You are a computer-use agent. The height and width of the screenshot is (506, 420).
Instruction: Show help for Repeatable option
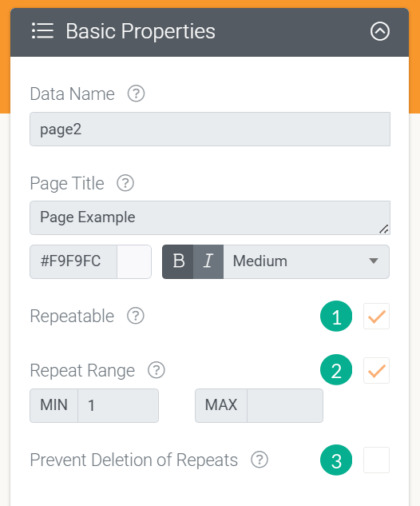click(136, 316)
